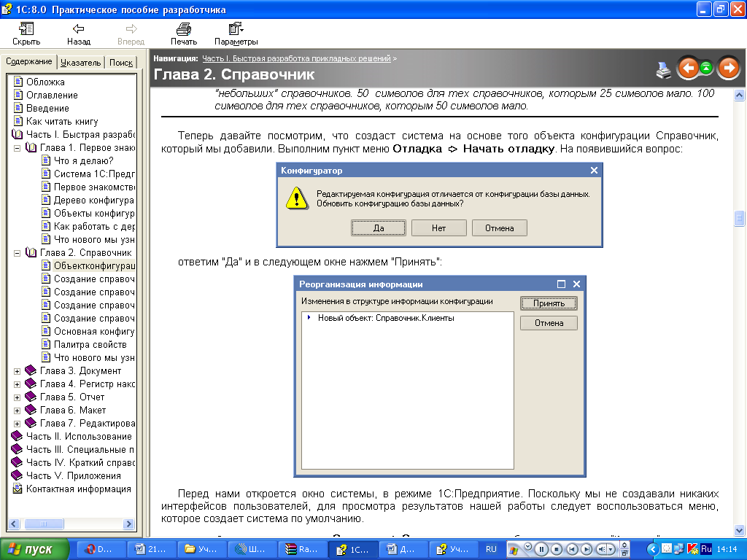The width and height of the screenshot is (747, 560).
Task: Expand the Глава 6. Макет node
Action: [18, 411]
